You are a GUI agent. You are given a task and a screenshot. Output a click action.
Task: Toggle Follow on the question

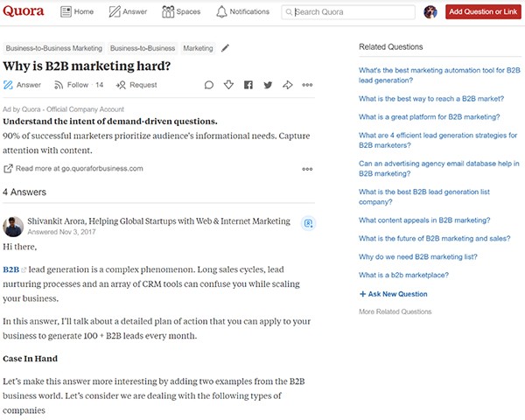pos(78,85)
